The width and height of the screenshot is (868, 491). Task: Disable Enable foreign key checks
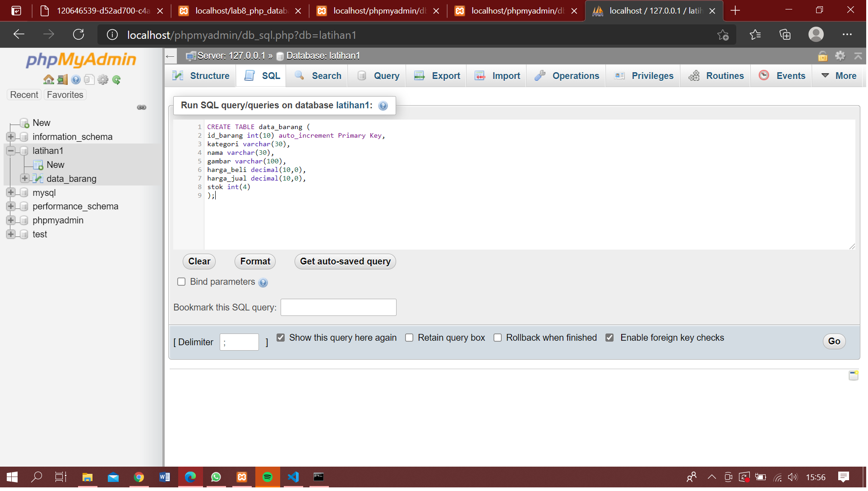coord(610,338)
